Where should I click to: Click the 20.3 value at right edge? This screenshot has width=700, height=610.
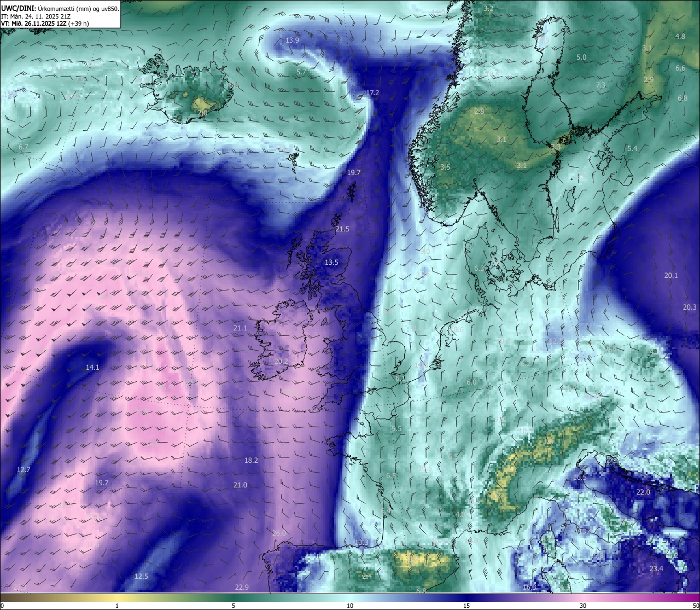click(690, 307)
